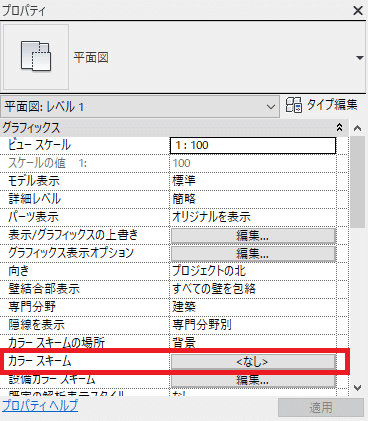
Task: Click the properties list scrollbar thumb
Action: point(358,182)
